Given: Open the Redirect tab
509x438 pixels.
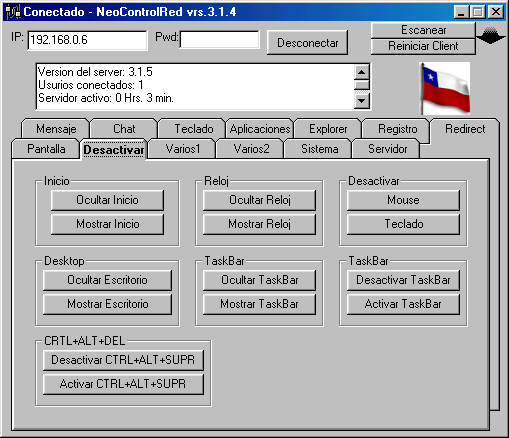Looking at the screenshot, I should (x=465, y=129).
